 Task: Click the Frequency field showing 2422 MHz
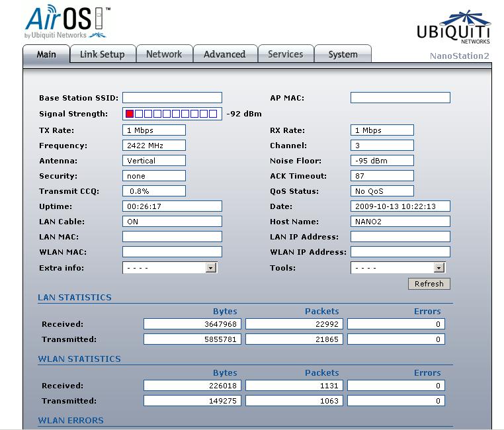pos(154,146)
